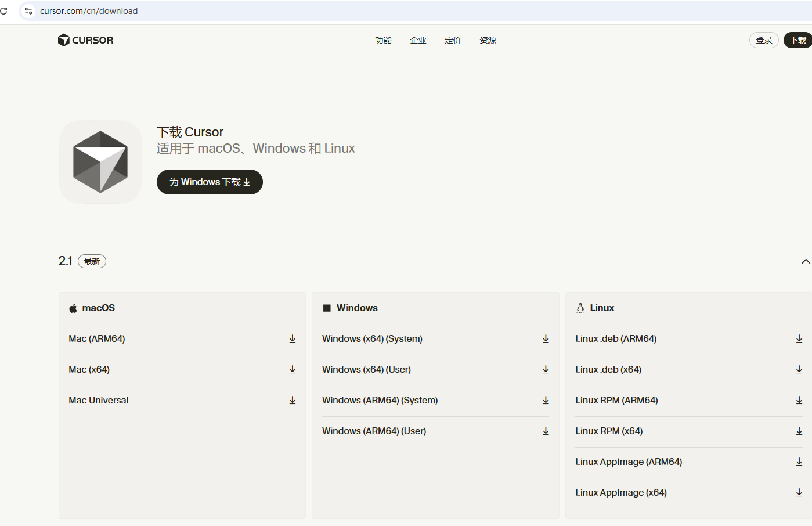Click Linux .deb (ARM64) text
812x526 pixels.
tap(616, 338)
